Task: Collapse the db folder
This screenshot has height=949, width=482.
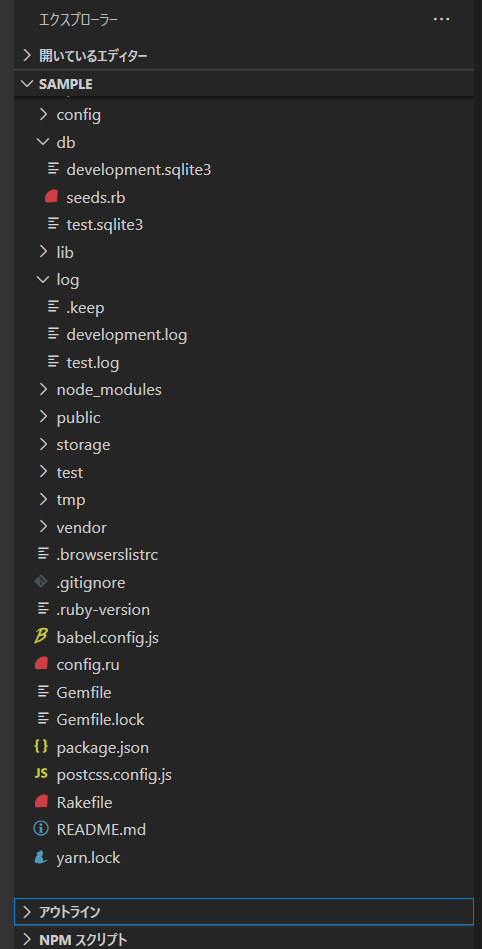Action: pyautogui.click(x=42, y=142)
